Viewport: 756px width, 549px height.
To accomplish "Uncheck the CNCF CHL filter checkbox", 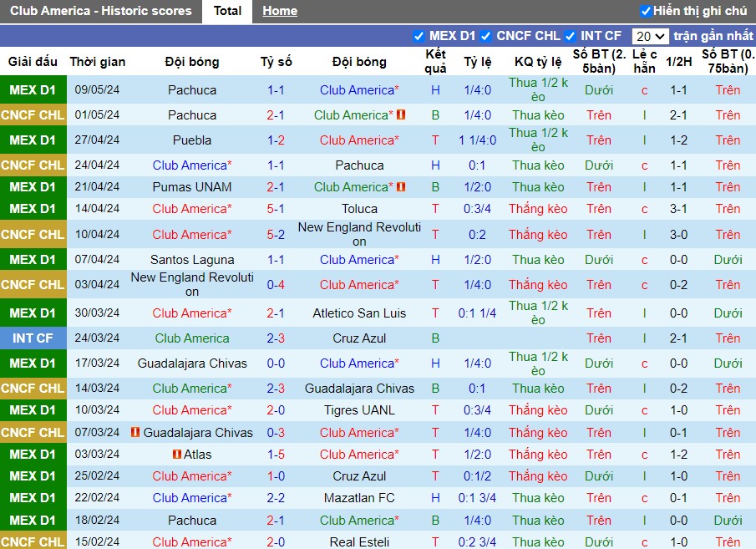I will point(485,36).
